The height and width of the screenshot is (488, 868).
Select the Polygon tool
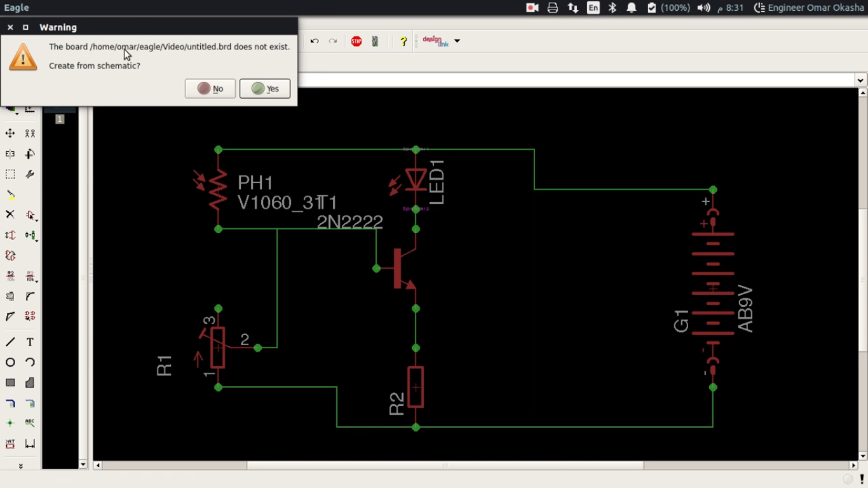[30, 383]
